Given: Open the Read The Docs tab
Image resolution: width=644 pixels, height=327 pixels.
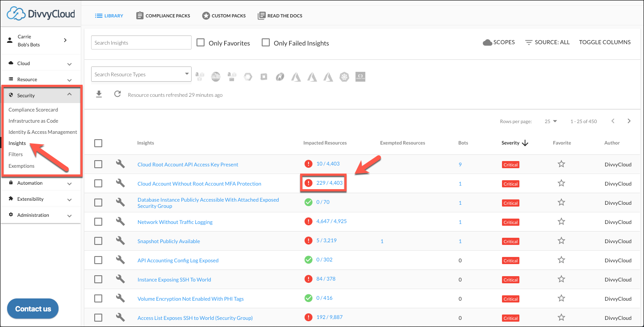Looking at the screenshot, I should (280, 16).
